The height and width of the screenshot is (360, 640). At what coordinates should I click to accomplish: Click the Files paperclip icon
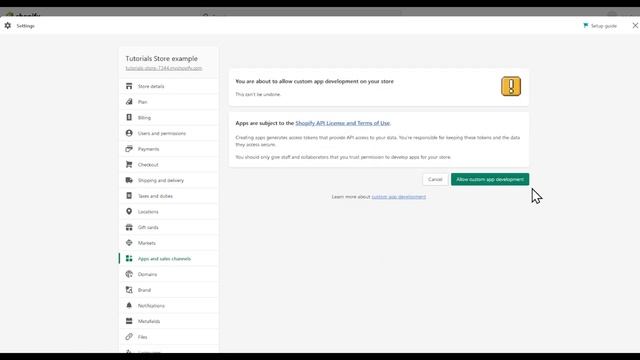coord(129,337)
